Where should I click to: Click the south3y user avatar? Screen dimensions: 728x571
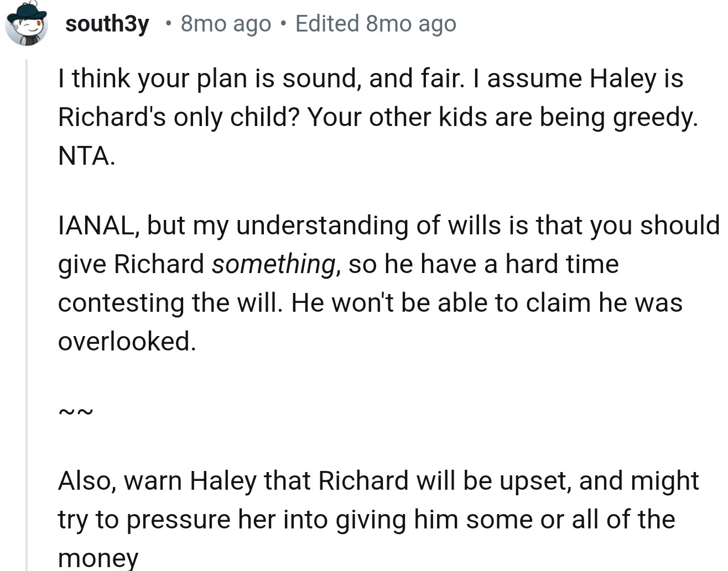pyautogui.click(x=26, y=23)
